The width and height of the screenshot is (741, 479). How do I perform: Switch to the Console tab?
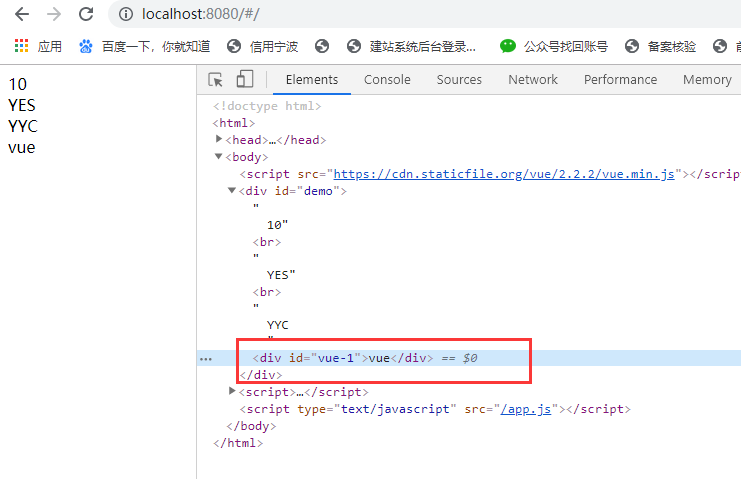(387, 79)
